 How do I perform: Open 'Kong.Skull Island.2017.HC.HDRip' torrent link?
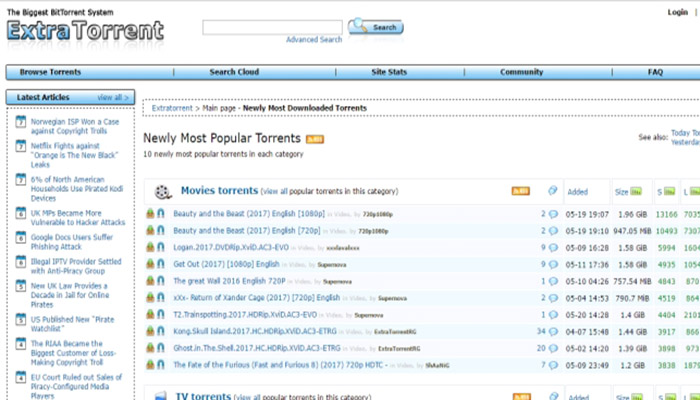pos(255,331)
